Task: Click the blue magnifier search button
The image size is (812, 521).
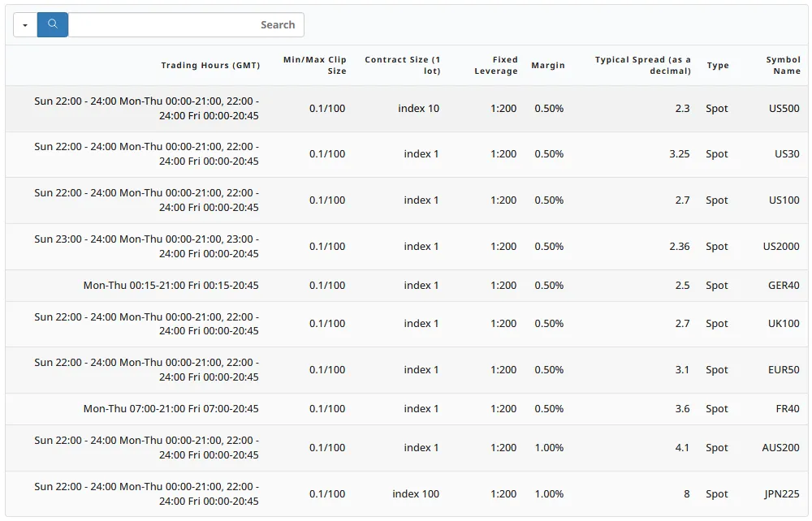Action: [x=53, y=24]
